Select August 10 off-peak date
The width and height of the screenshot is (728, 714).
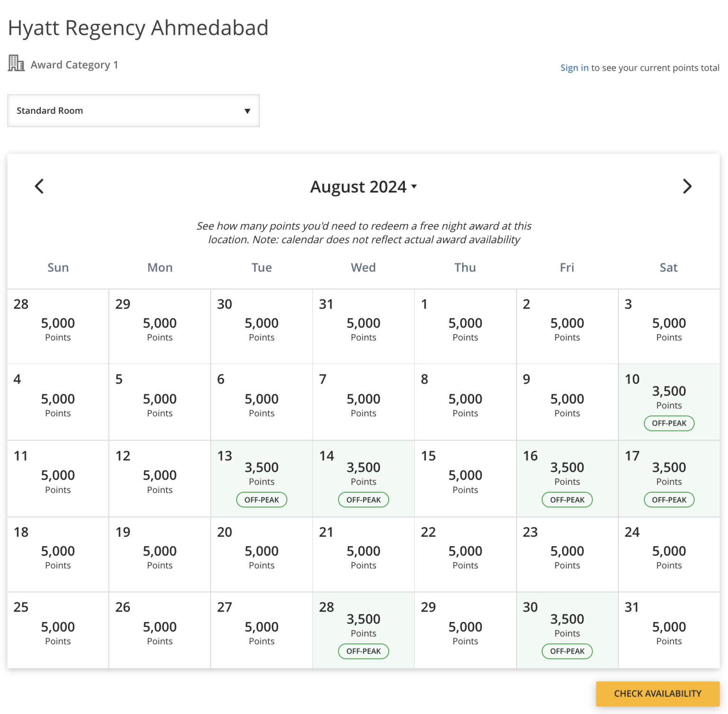click(x=668, y=402)
